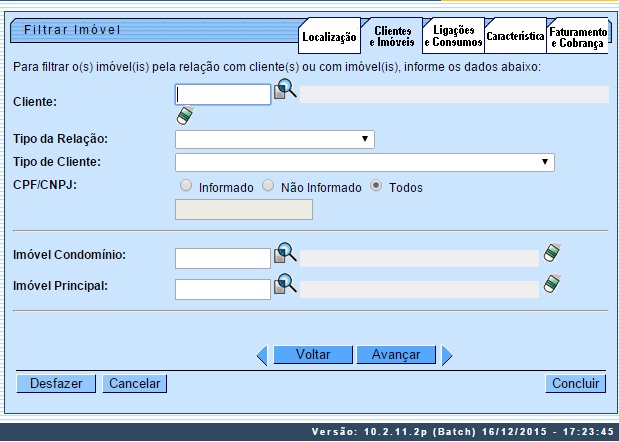Select the Todos radio option

[377, 186]
